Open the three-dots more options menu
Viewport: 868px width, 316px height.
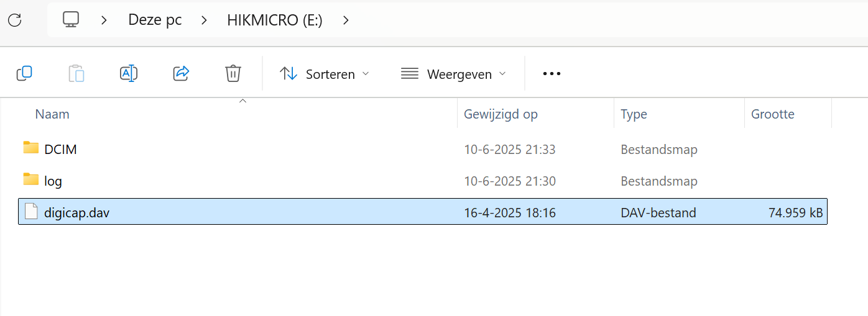tap(552, 74)
